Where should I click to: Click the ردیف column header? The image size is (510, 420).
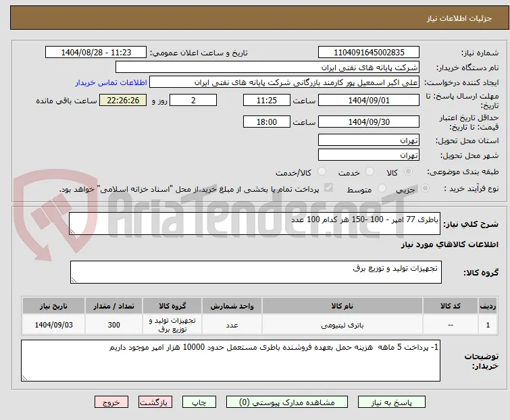(488, 306)
